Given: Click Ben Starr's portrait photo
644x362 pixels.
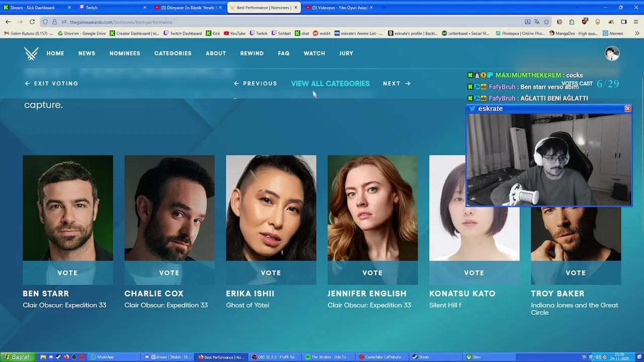Looking at the screenshot, I should (x=68, y=208).
